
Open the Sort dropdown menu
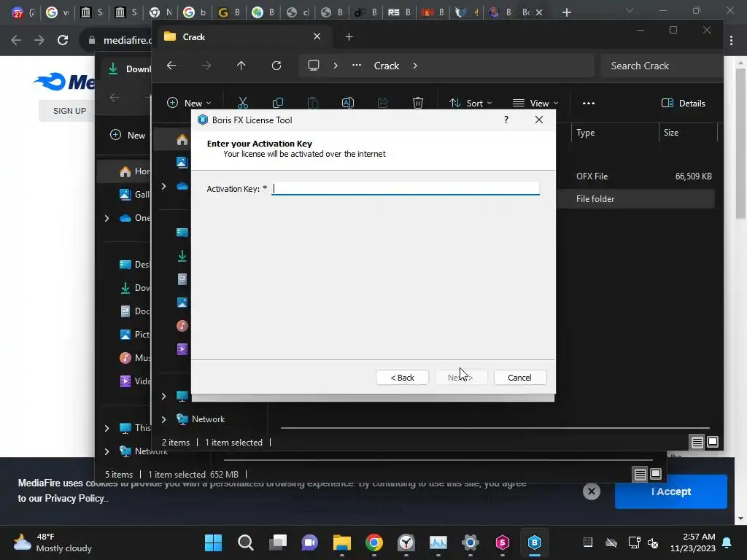click(x=471, y=103)
